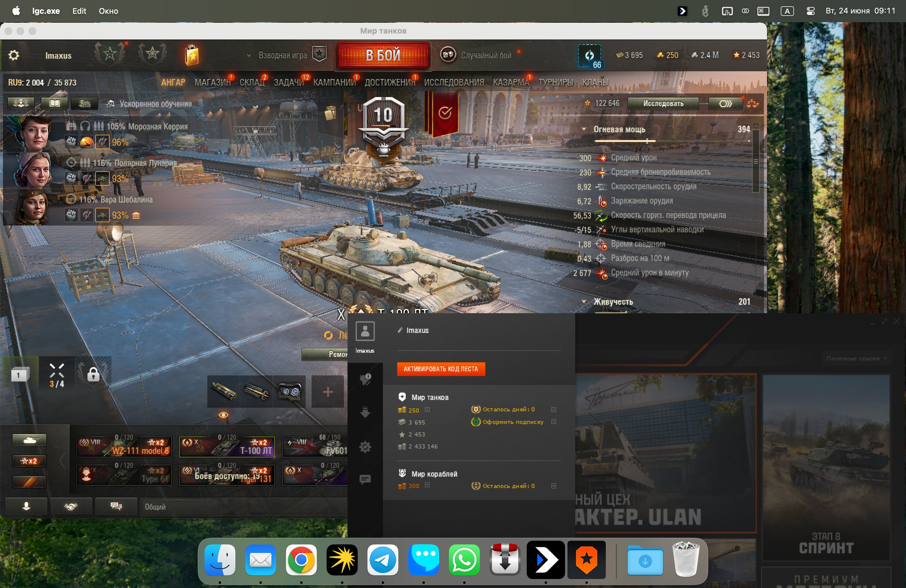The image size is (906, 588).
Task: Open the КЛАНЫ tab
Action: 595,83
